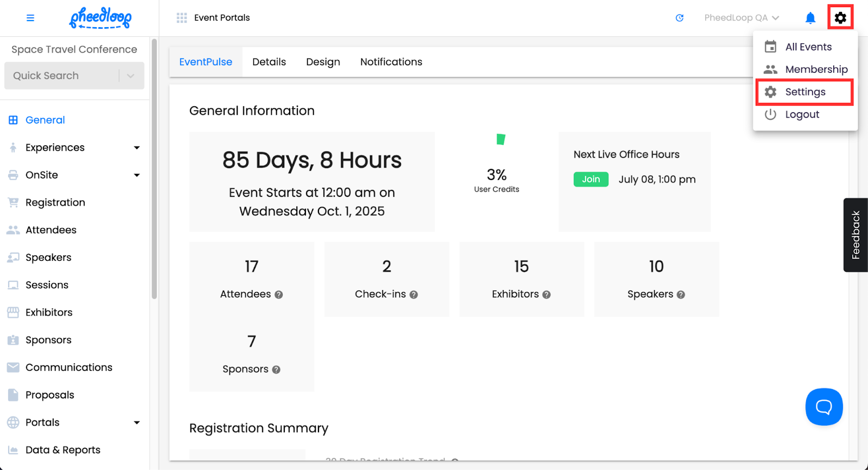Click the Speakers icon in sidebar

click(13, 257)
